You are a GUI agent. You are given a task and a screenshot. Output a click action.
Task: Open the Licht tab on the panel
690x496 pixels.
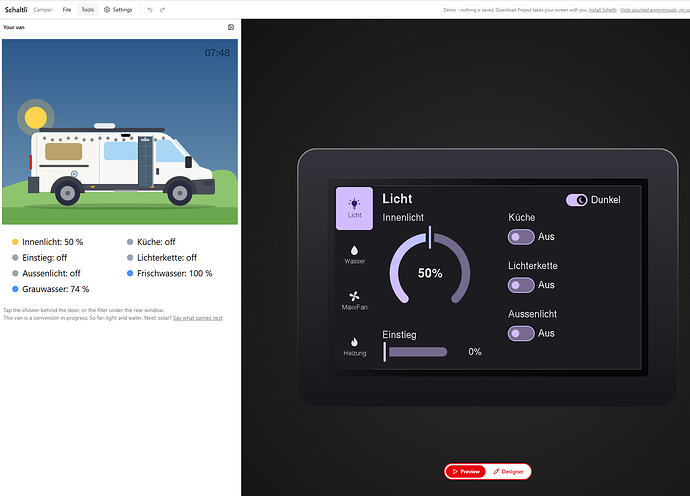(x=354, y=208)
